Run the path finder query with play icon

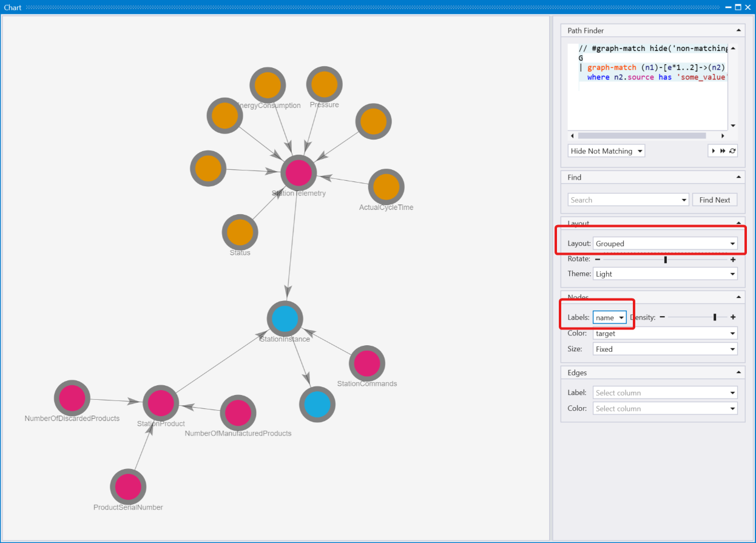point(714,151)
